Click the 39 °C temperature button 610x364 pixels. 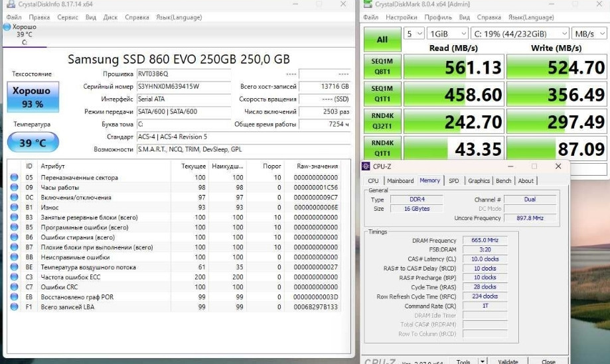tap(33, 142)
